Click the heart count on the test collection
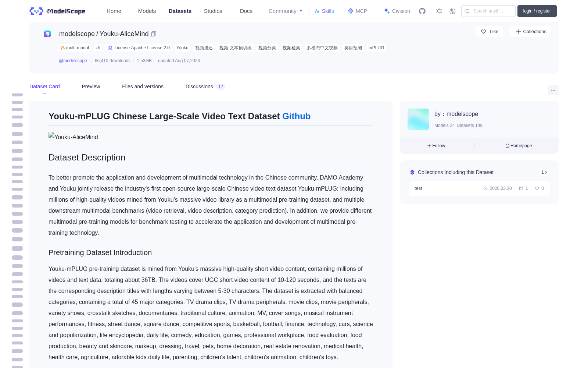588x368 pixels. pos(539,188)
